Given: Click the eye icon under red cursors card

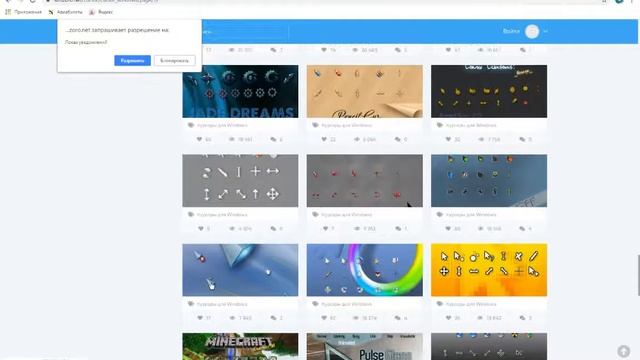Looking at the screenshot, I should click(x=357, y=229).
